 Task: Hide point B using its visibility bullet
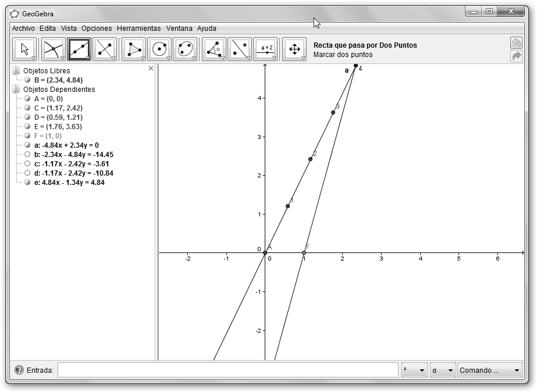pos(27,80)
